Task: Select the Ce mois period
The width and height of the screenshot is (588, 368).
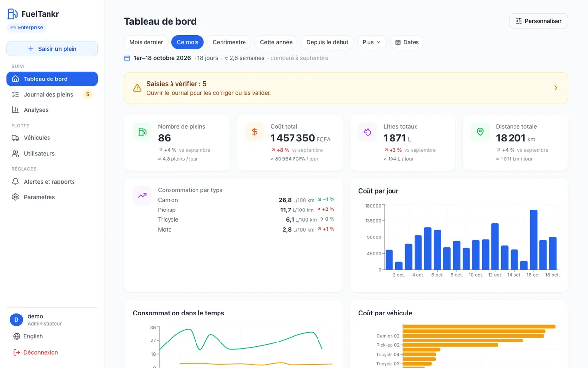Action: pos(188,42)
